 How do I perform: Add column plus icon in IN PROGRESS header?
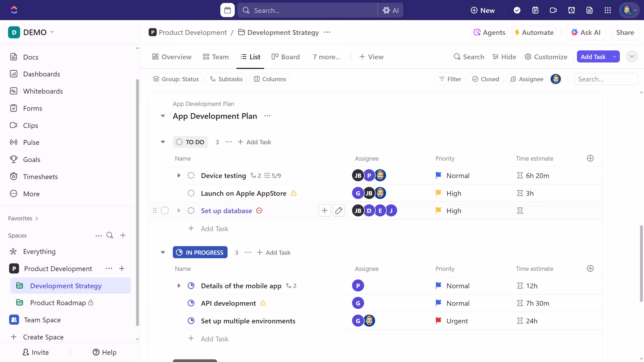590,268
